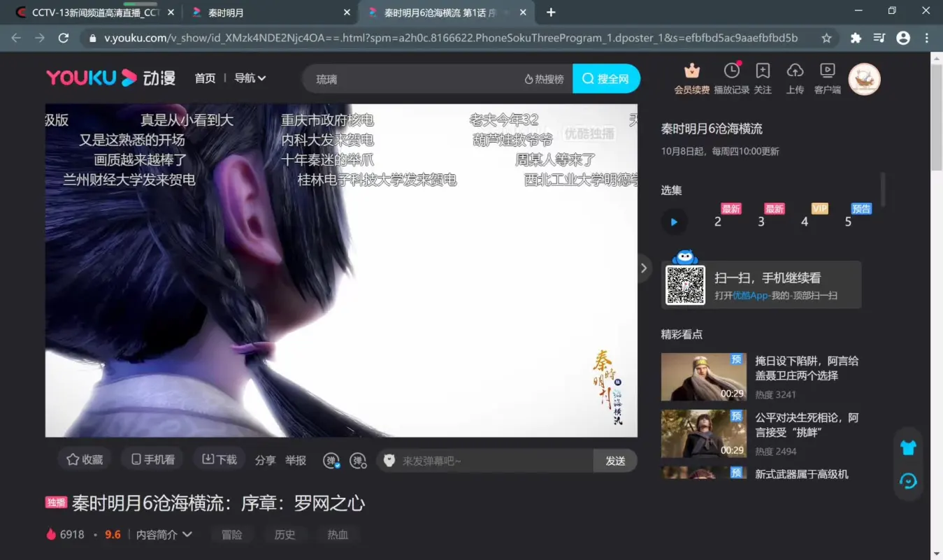
Task: Play the currently playing episode 1
Action: [674, 222]
